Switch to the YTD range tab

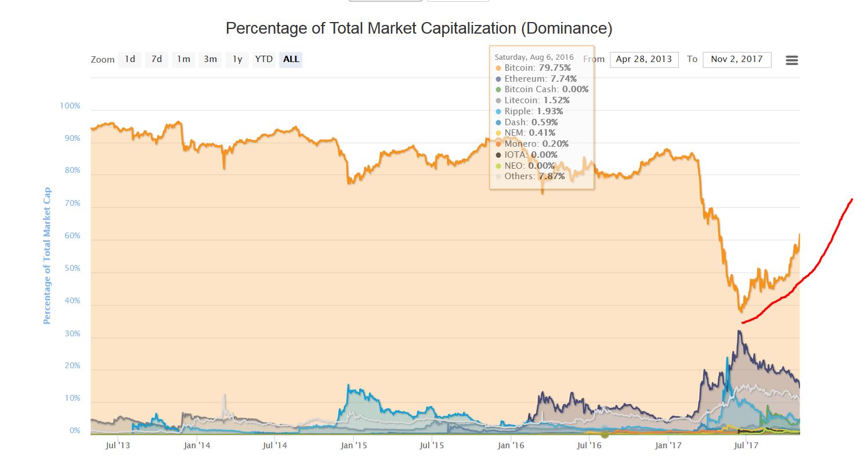point(264,59)
